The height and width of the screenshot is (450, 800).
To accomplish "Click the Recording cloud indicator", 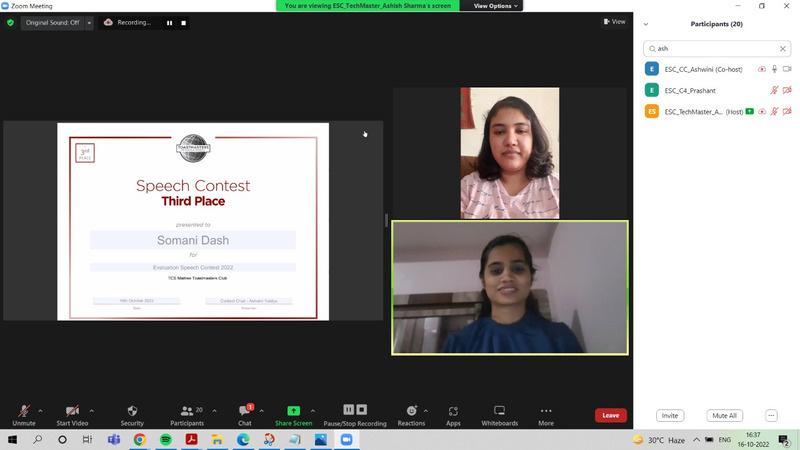I will pos(128,22).
